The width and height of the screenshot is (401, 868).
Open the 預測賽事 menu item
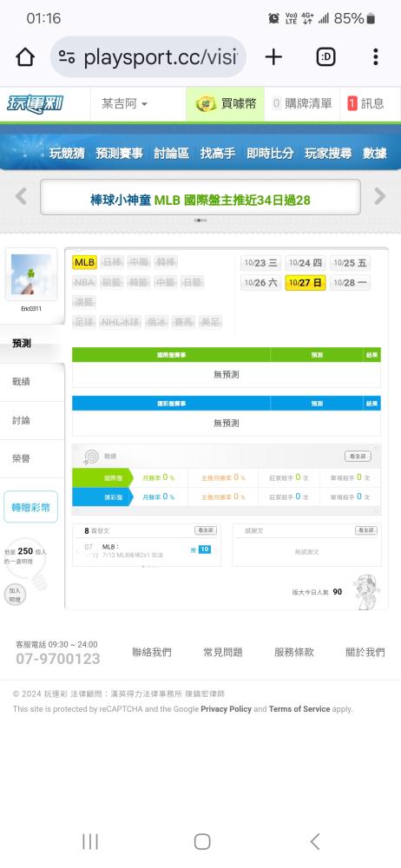point(119,154)
